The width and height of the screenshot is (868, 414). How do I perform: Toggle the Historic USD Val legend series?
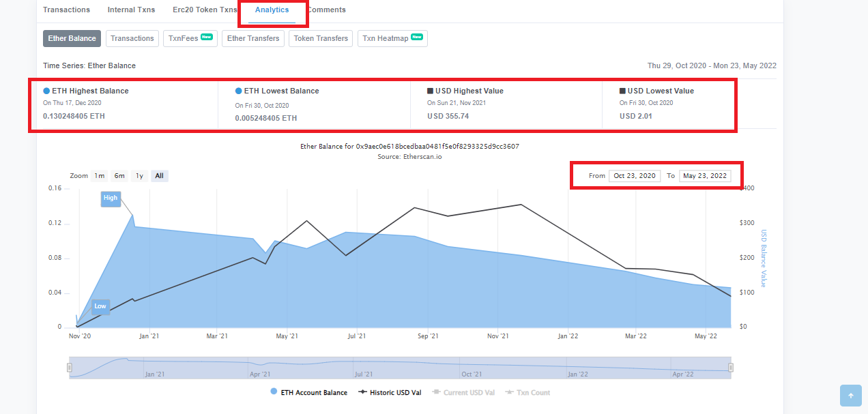point(390,392)
